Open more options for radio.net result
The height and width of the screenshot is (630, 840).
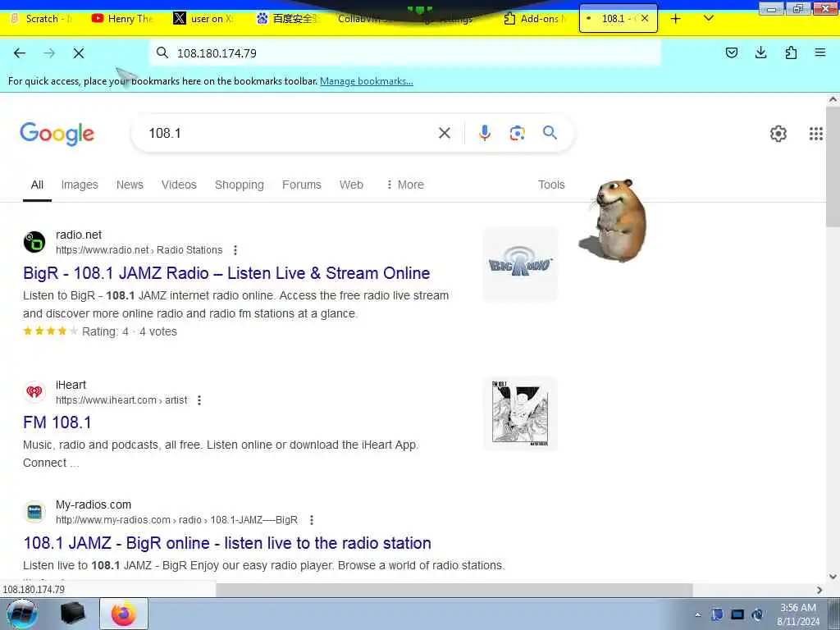[235, 250]
